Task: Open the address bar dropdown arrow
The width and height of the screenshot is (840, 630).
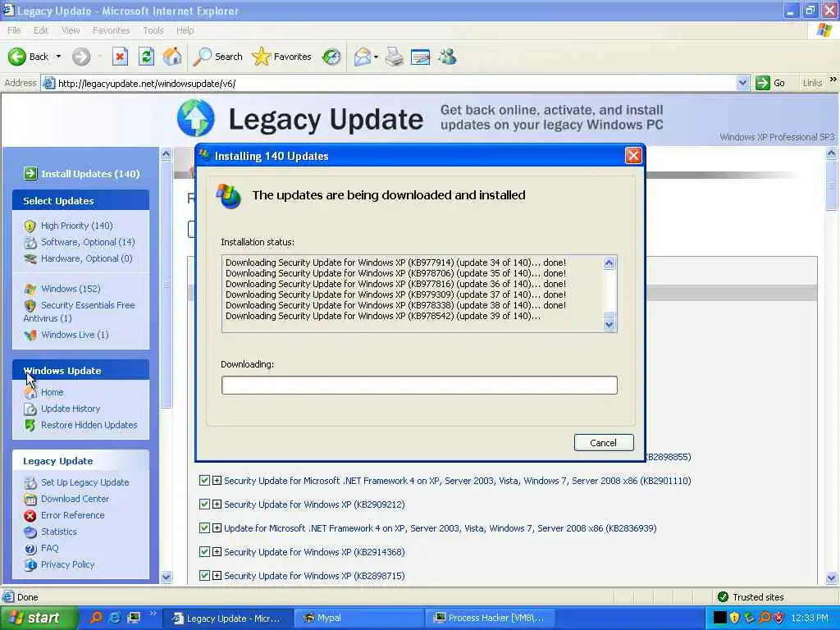Action: pos(742,83)
